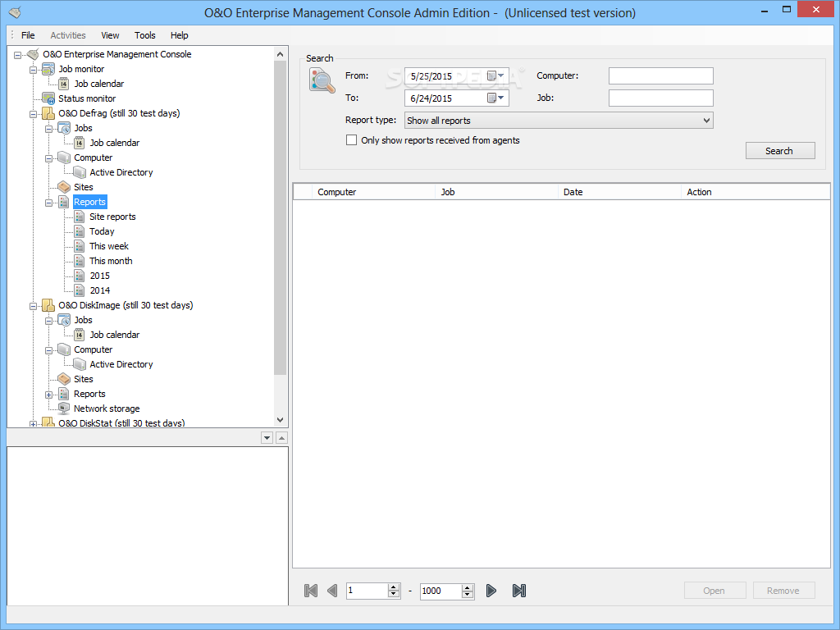
Task: Go to the first page of results
Action: (x=311, y=591)
